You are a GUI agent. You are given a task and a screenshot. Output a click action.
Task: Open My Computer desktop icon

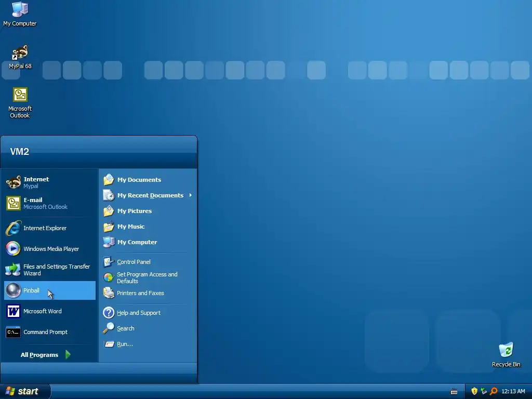(x=20, y=14)
